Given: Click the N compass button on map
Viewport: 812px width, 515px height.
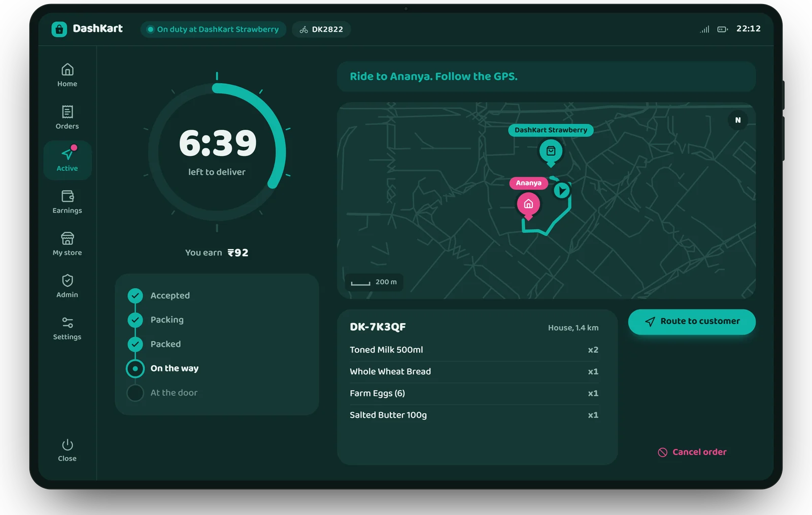Looking at the screenshot, I should pos(738,120).
